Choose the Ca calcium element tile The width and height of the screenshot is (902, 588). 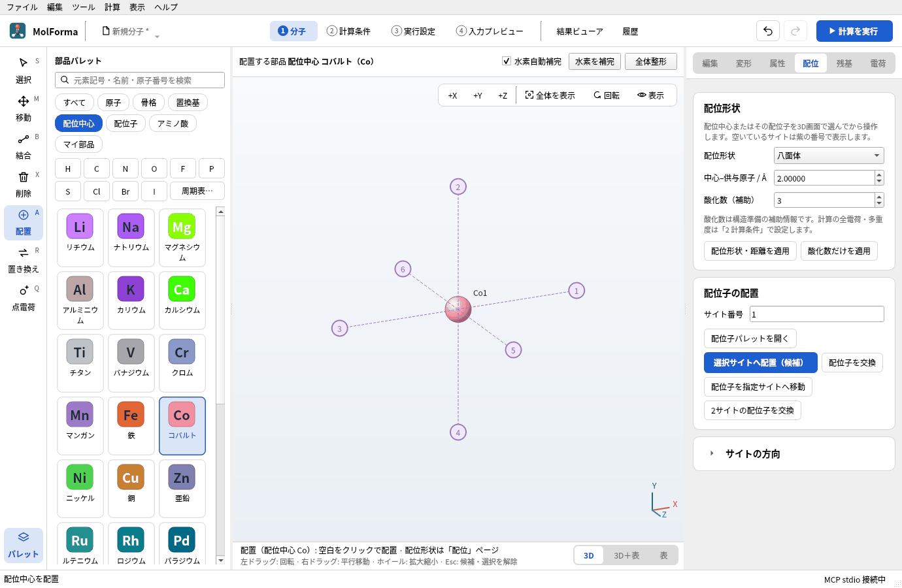(x=182, y=300)
